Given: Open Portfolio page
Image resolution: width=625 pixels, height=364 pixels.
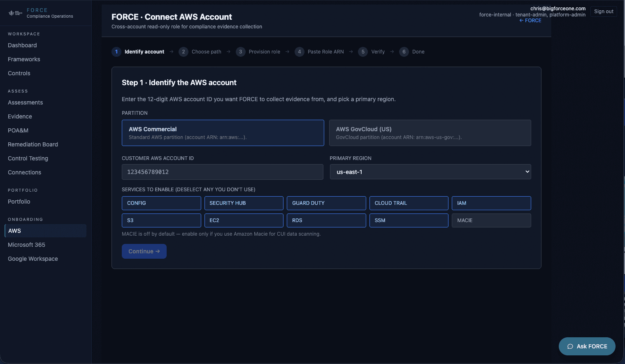Looking at the screenshot, I should (19, 202).
